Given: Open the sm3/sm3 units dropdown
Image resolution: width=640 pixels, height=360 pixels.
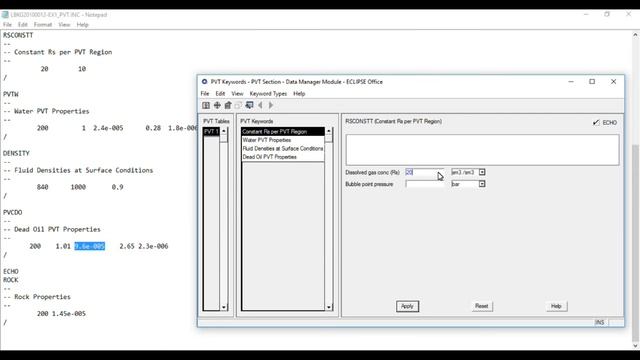Looking at the screenshot, I should click(482, 172).
